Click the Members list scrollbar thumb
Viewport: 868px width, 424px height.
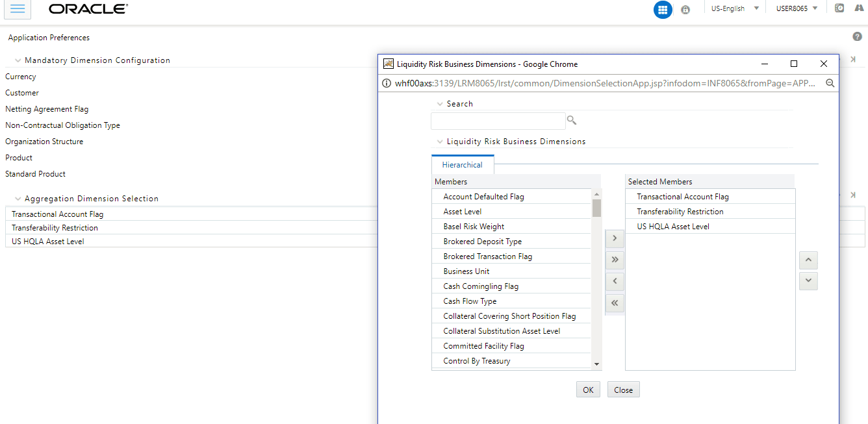596,208
